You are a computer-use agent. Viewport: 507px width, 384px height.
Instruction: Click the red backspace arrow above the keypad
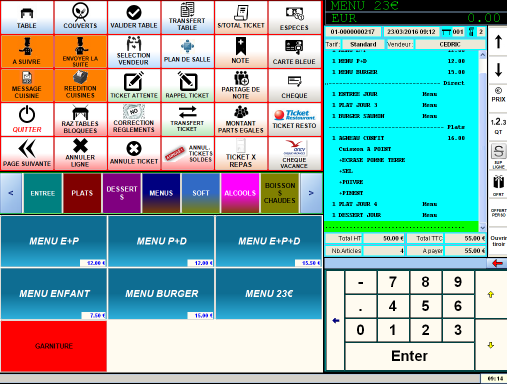497,263
